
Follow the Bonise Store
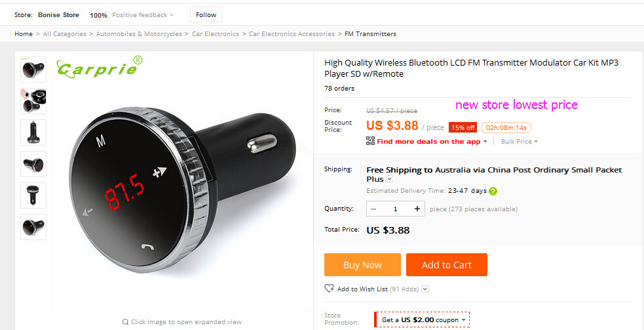coord(206,14)
